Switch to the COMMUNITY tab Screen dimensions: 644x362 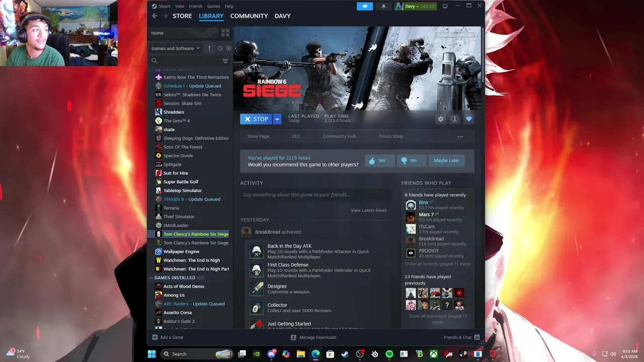tap(249, 16)
